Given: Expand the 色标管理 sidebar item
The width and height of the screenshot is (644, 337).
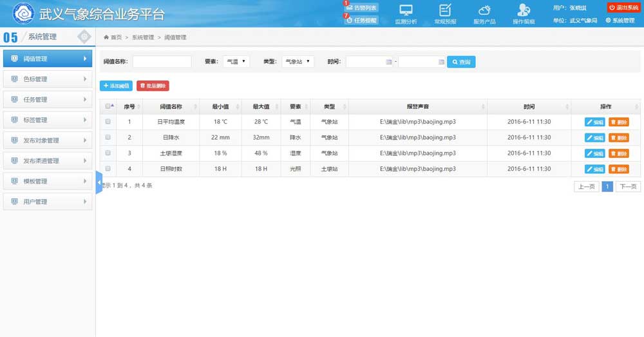Looking at the screenshot, I should pyautogui.click(x=47, y=79).
